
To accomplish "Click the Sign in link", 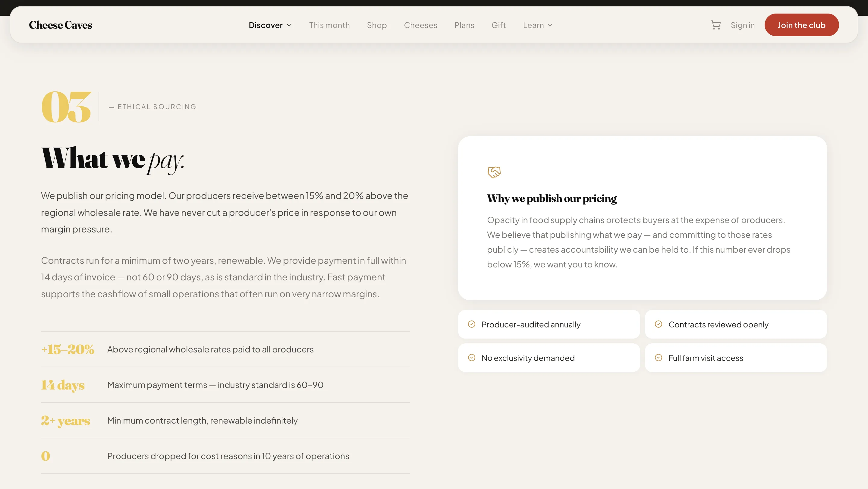I will 742,25.
